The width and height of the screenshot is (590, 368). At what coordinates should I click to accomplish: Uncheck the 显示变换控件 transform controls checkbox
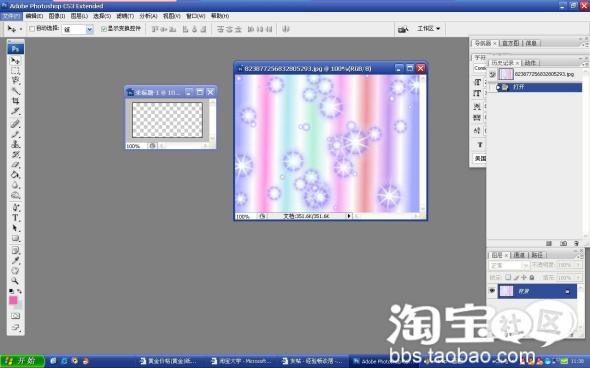click(104, 29)
